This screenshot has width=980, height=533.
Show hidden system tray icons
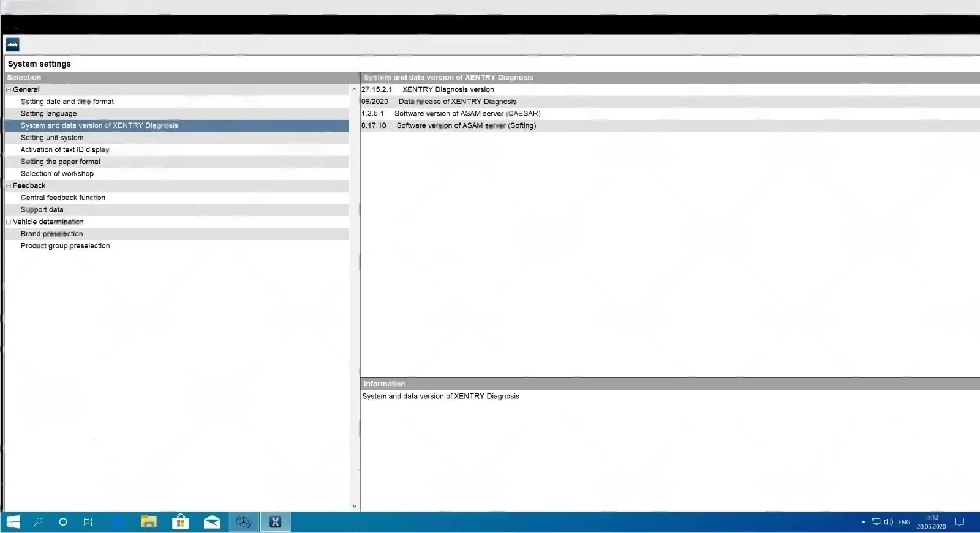tap(863, 522)
